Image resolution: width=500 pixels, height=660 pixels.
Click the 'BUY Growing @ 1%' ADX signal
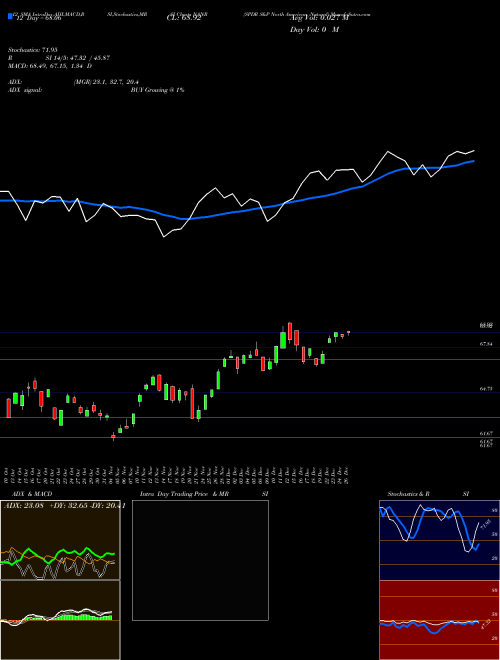[157, 90]
